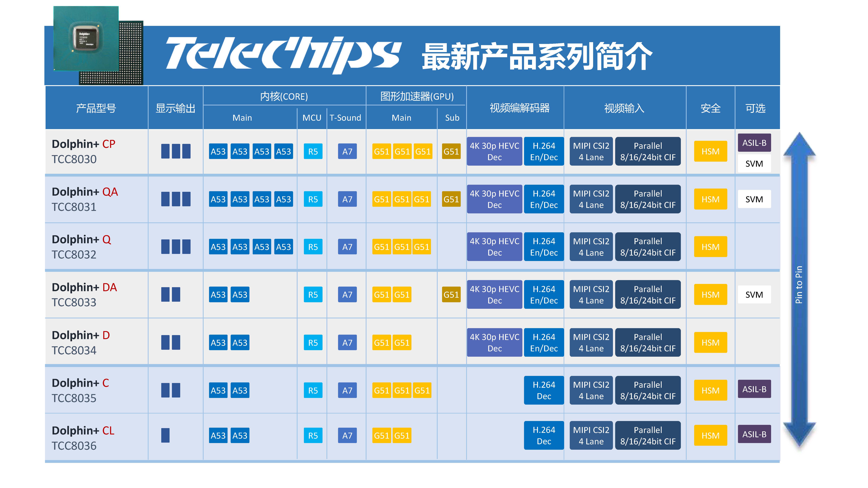
Task: Click the HSM badge in TCC8030 row
Action: 710,152
